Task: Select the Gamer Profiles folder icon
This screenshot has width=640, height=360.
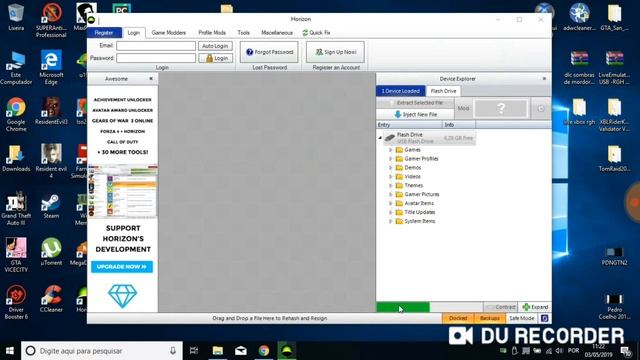Action: 399,159
